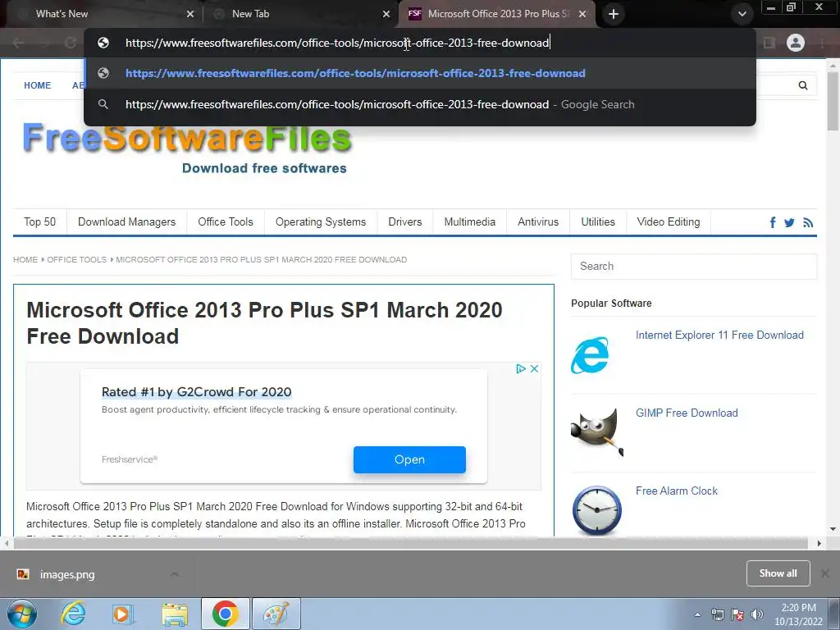Viewport: 840px width, 630px height.
Task: Open the images.png download item
Action: point(67,574)
